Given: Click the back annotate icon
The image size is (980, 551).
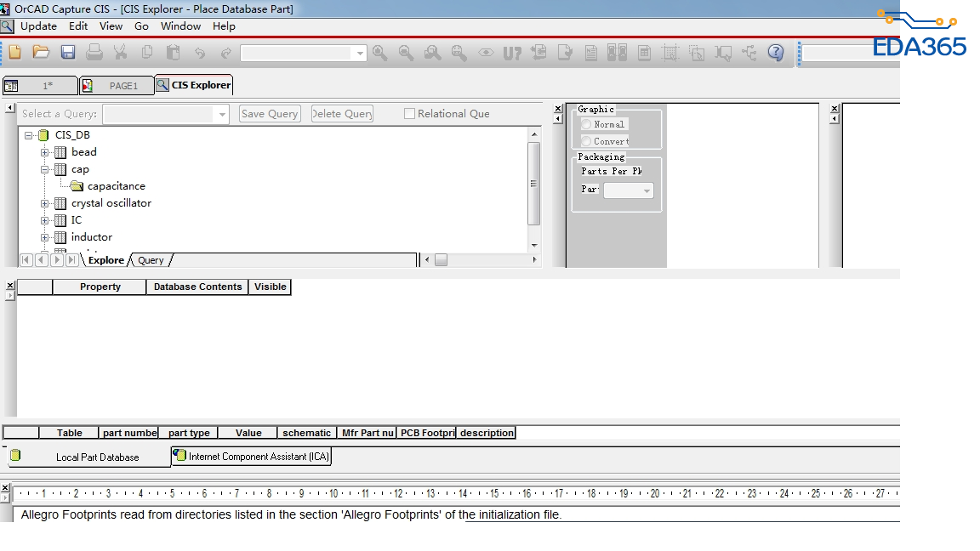Looking at the screenshot, I should point(538,53).
